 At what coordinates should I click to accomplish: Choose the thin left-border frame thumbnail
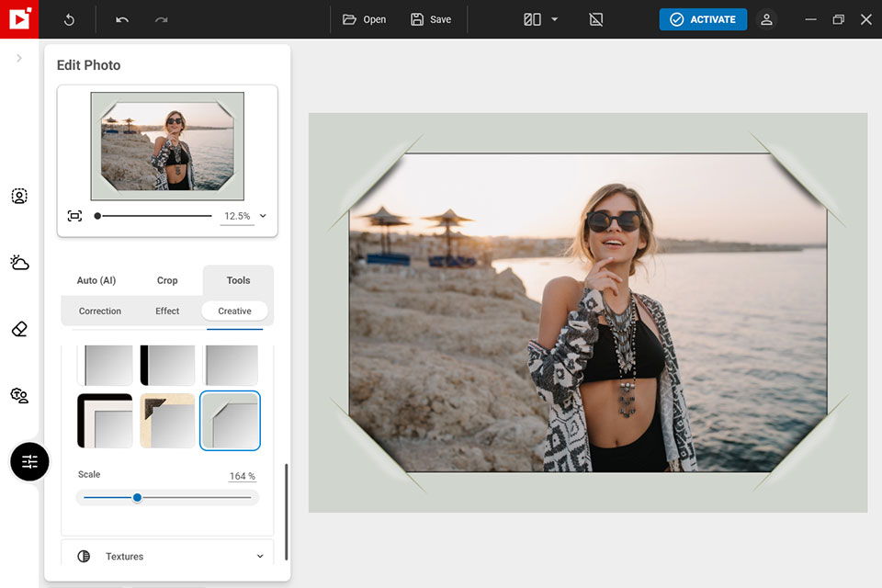[x=105, y=365]
